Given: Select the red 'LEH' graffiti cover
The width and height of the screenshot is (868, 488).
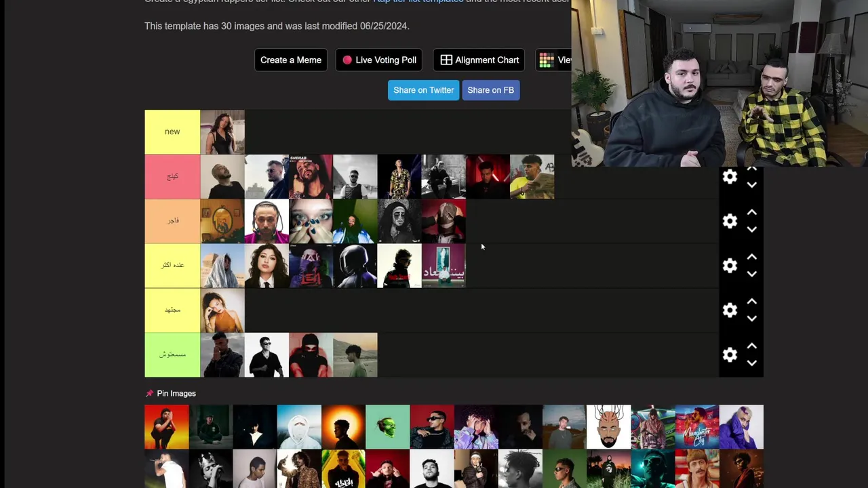Looking at the screenshot, I should click(311, 266).
